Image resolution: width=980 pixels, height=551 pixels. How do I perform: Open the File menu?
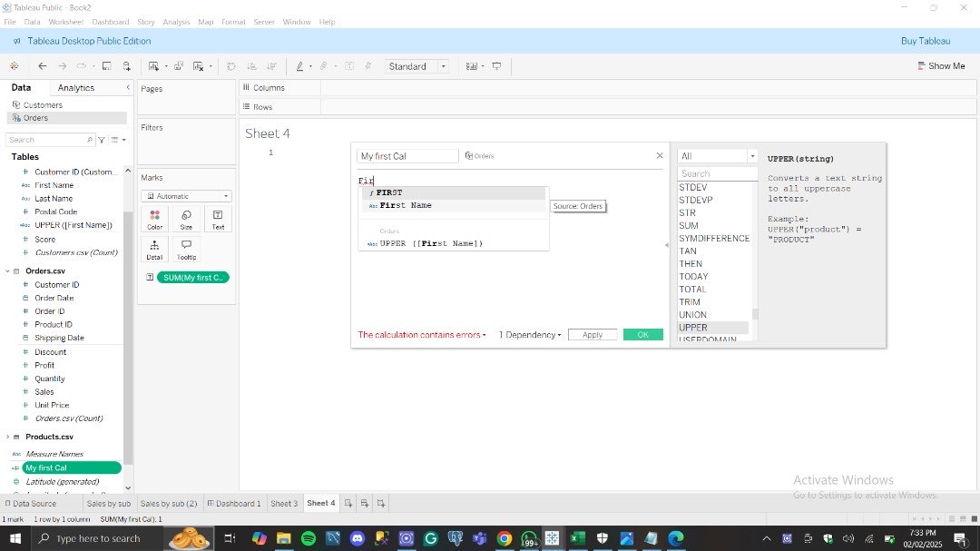(x=10, y=21)
